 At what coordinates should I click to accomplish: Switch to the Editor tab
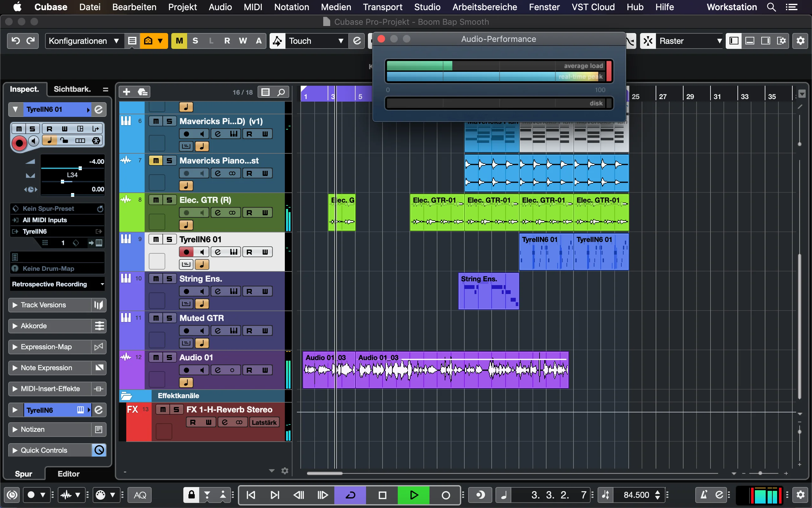click(69, 474)
